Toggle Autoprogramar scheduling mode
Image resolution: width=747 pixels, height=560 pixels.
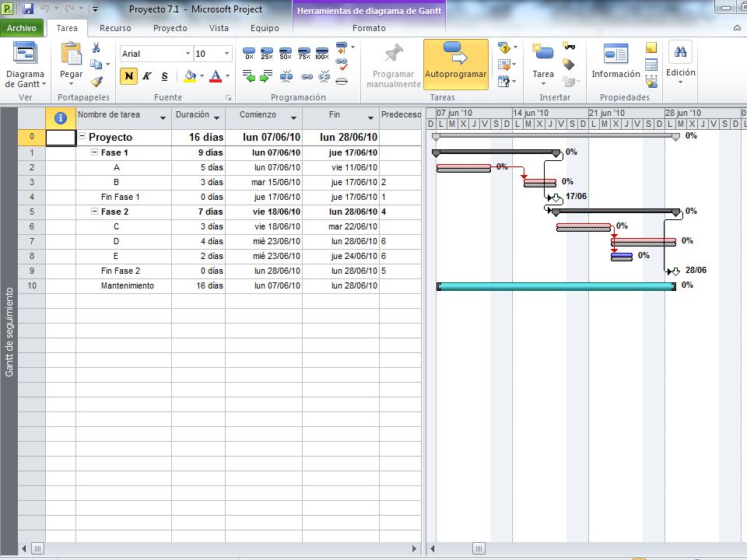[456, 65]
